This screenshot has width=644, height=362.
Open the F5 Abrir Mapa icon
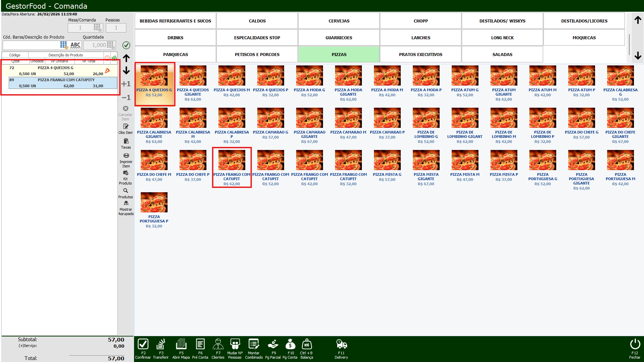(181, 344)
